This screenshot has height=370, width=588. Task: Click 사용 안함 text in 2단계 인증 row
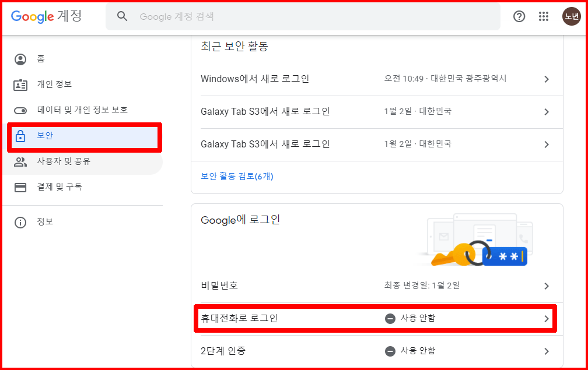coord(418,351)
